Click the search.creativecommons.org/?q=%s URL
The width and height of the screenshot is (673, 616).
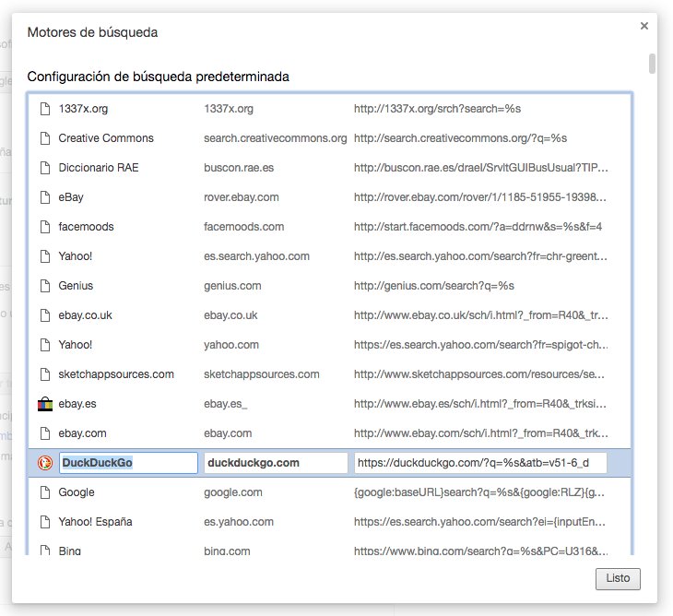pos(461,138)
